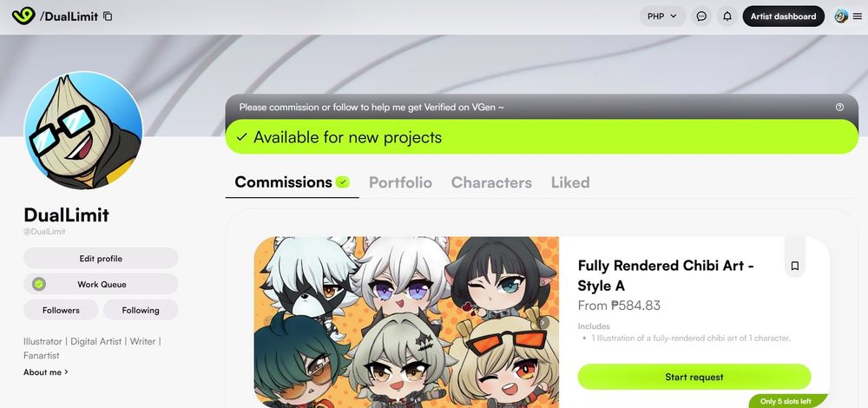
Task: Advance to next image via carousel arrow
Action: 544,322
